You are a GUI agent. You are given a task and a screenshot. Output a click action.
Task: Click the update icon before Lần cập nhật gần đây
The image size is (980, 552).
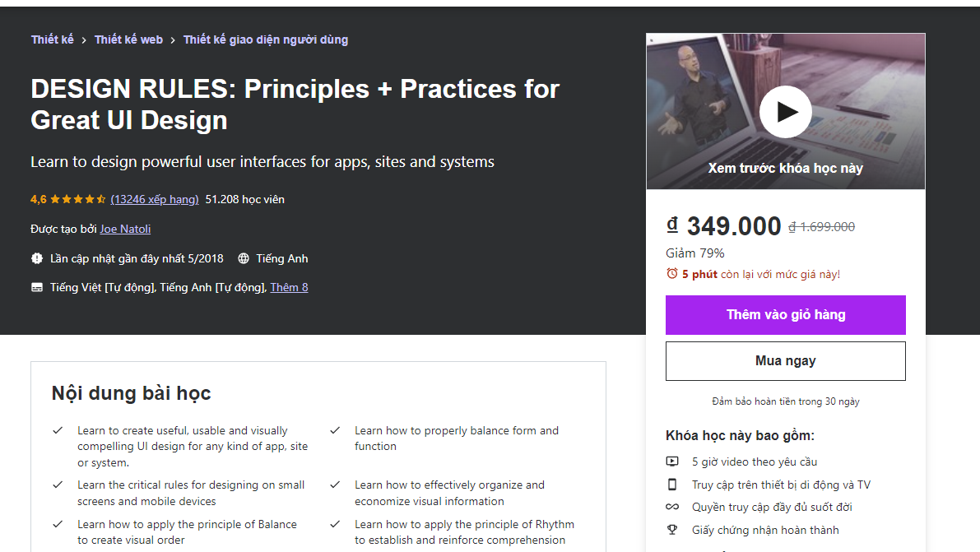click(36, 257)
